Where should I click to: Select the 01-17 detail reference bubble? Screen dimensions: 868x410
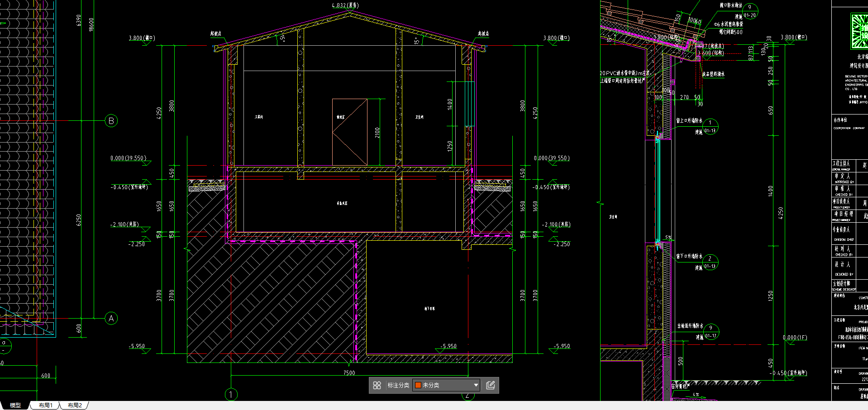tap(711, 332)
